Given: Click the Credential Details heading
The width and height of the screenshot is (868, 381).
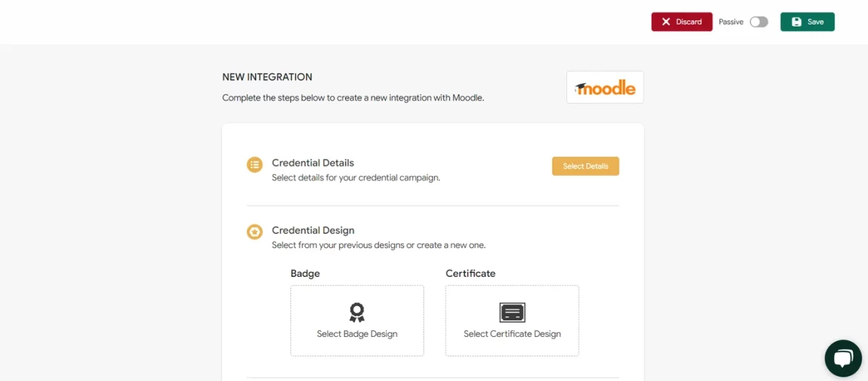Looking at the screenshot, I should (x=312, y=163).
